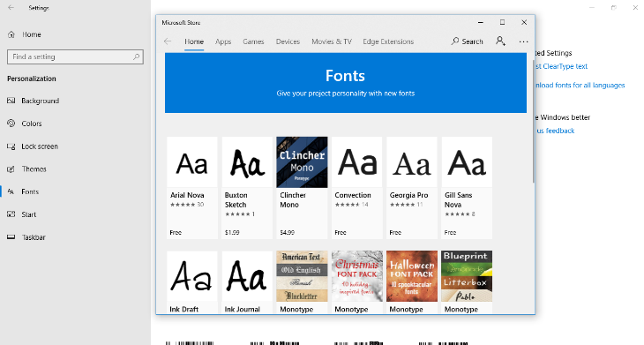Select Background in Personalization sidebar
The image size is (644, 345).
point(41,101)
